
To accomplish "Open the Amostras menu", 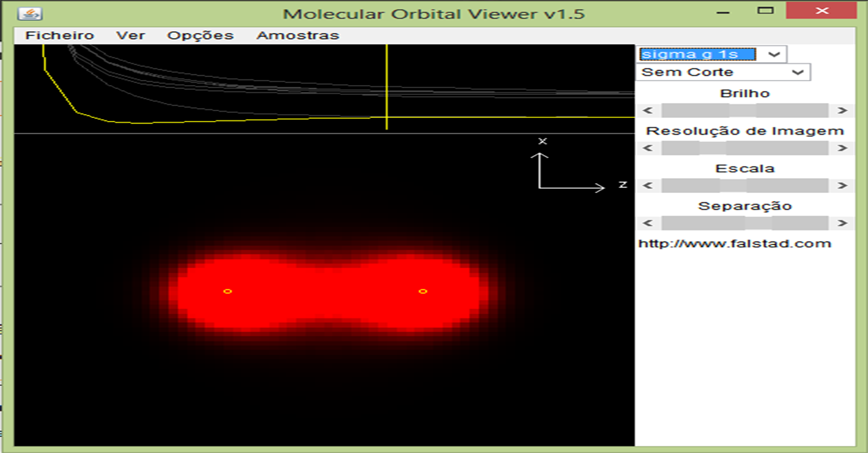I will [x=298, y=35].
